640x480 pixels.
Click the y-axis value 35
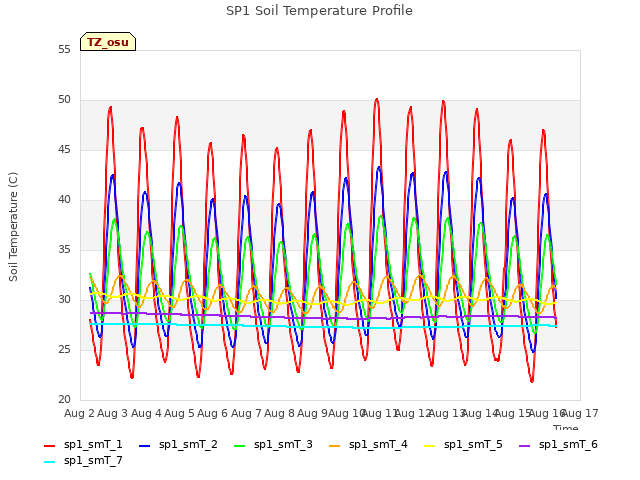[x=64, y=250]
